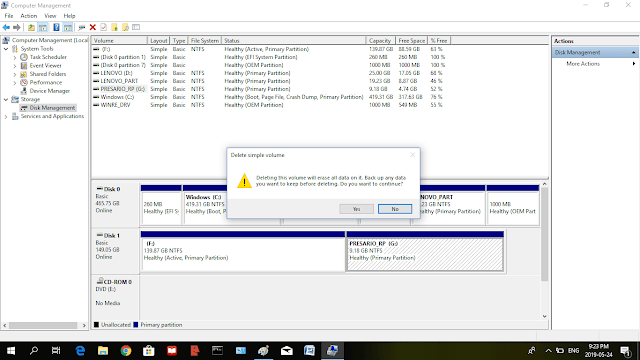Expand the Shared Folders node

coord(15,74)
